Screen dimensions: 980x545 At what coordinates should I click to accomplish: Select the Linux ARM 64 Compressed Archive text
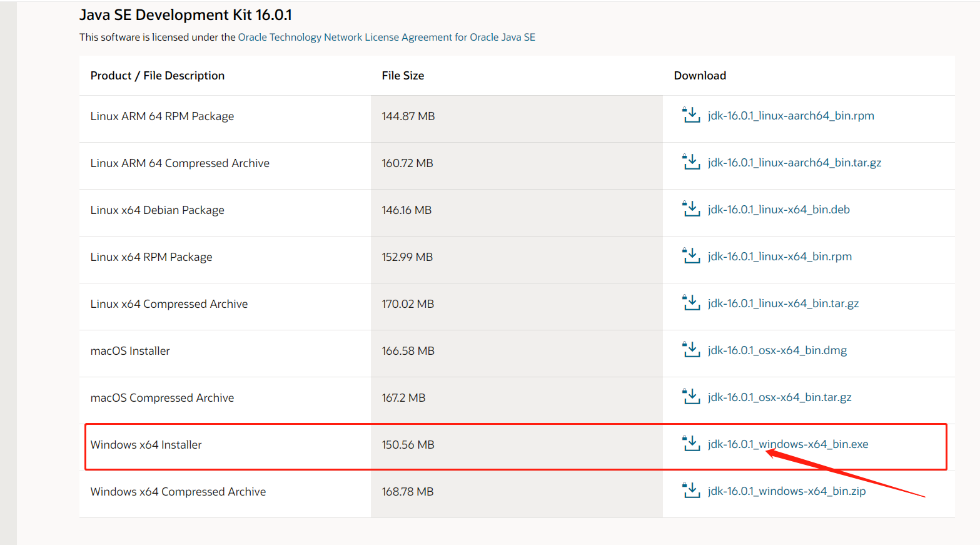point(180,163)
